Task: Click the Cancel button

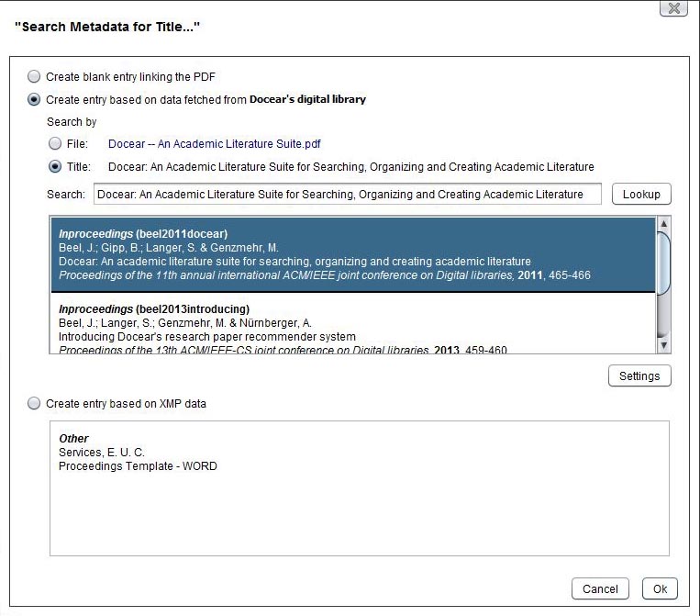Action: [x=600, y=588]
